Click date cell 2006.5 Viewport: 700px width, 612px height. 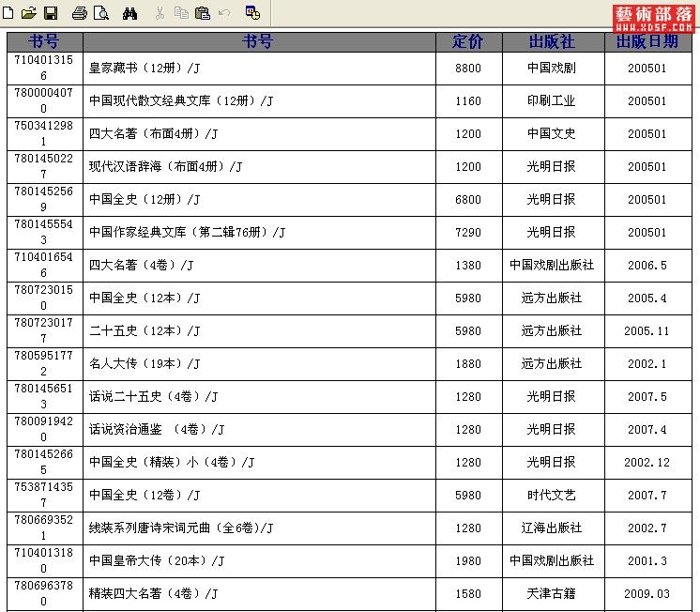pyautogui.click(x=647, y=266)
